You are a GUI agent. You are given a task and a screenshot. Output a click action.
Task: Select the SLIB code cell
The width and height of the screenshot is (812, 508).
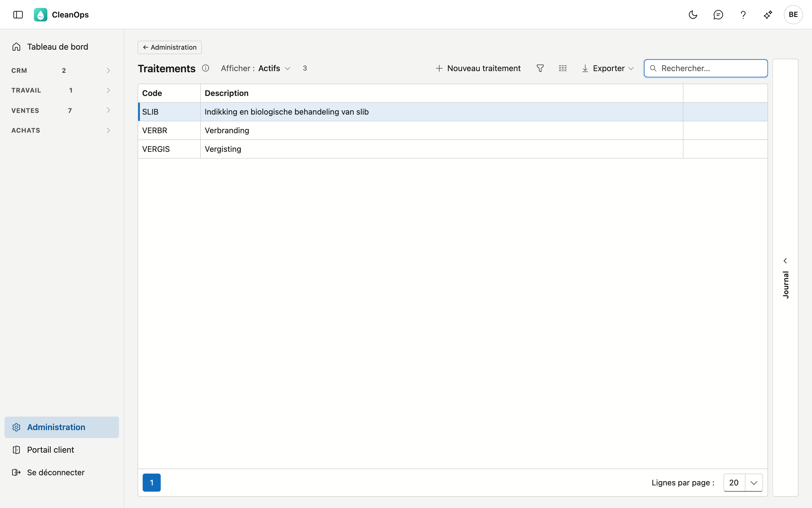click(169, 111)
